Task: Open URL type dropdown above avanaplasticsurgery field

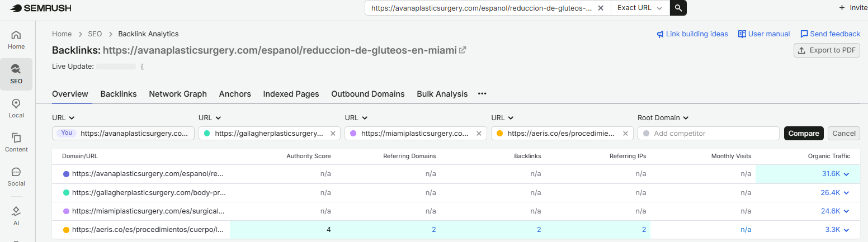Action: click(63, 118)
